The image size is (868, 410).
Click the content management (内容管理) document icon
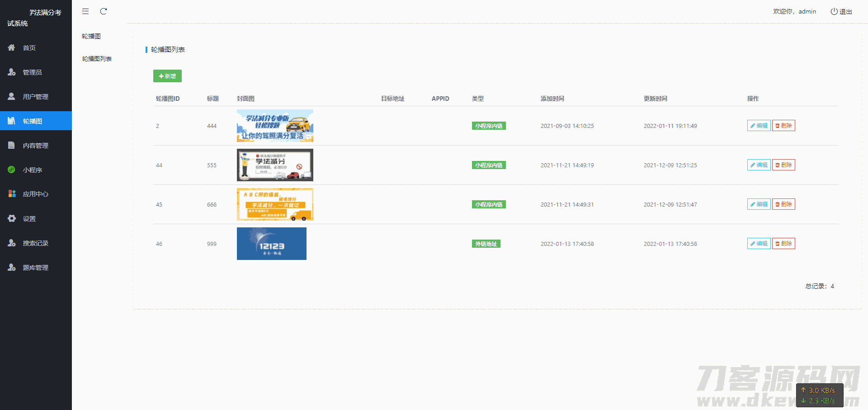coord(12,145)
